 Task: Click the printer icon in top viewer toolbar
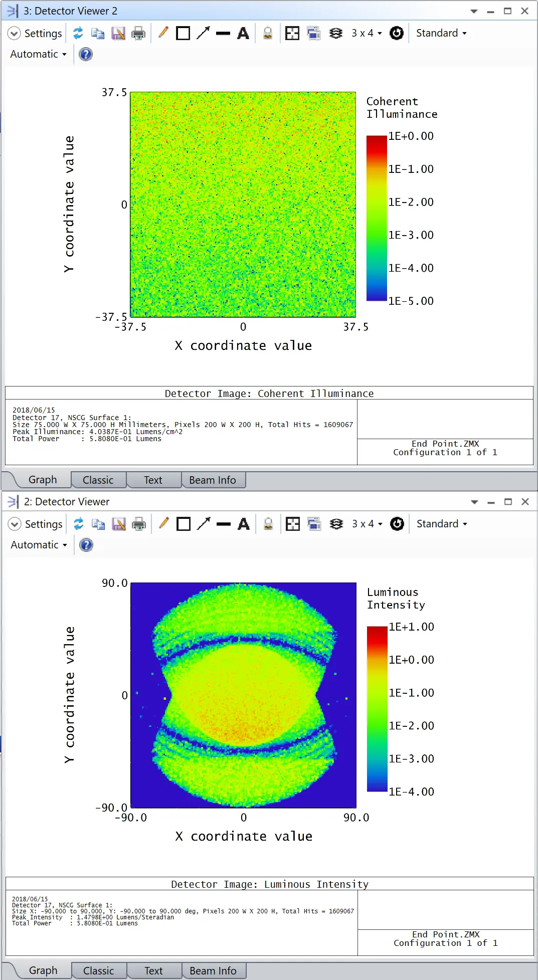[138, 33]
